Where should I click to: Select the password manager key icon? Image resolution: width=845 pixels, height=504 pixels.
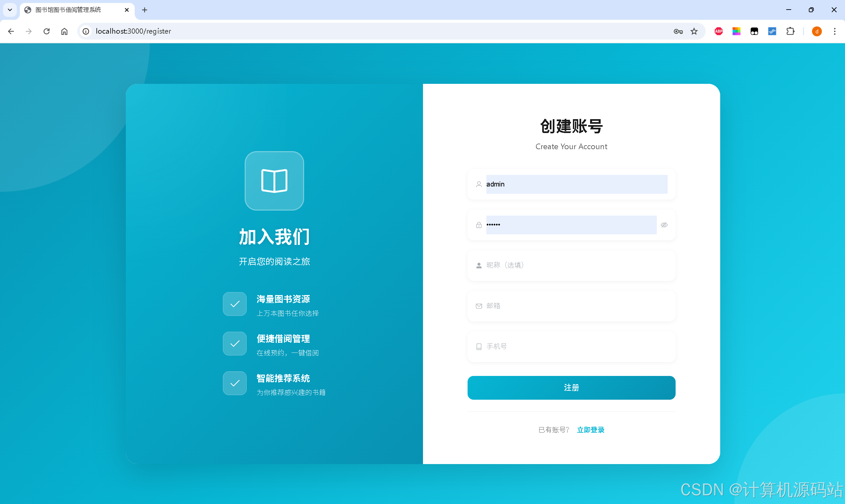(x=678, y=31)
